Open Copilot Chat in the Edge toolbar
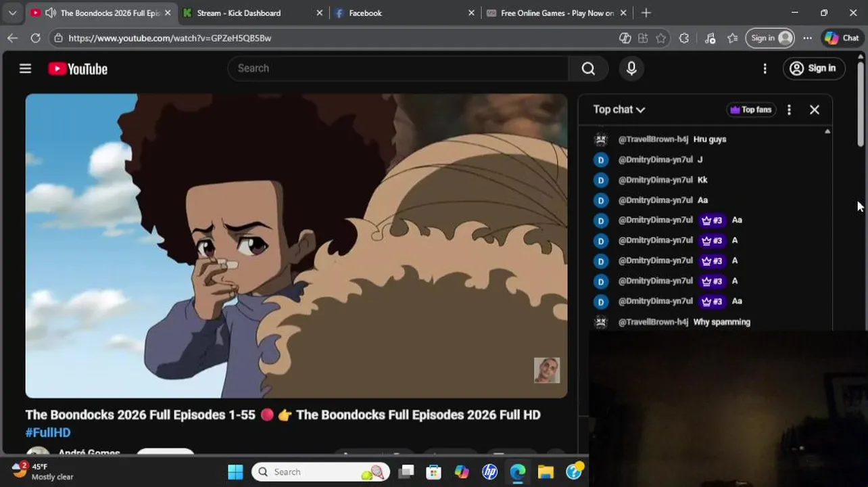 (x=842, y=38)
